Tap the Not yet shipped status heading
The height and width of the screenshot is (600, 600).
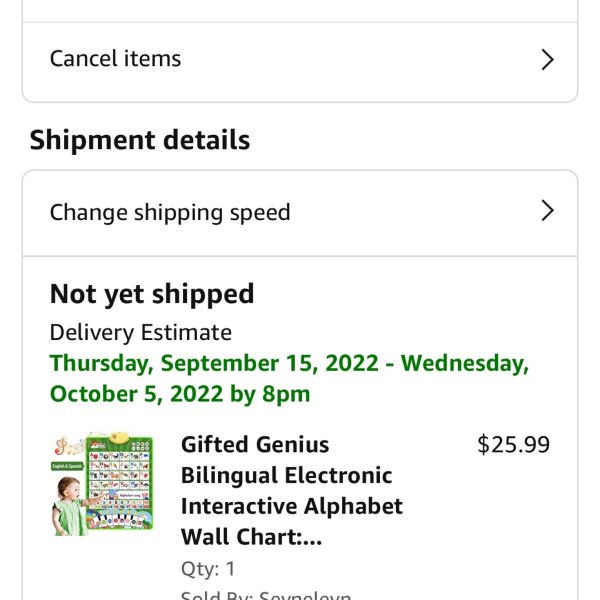tap(152, 294)
